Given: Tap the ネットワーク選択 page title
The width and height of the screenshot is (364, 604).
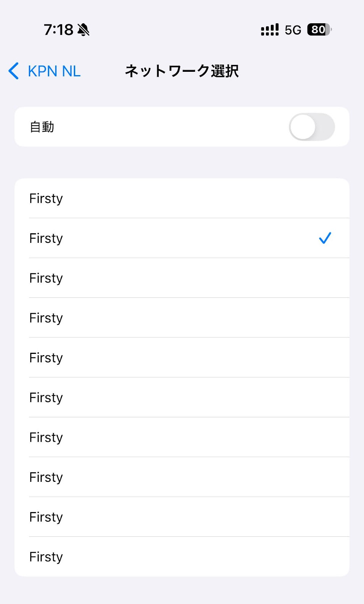Looking at the screenshot, I should (182, 71).
